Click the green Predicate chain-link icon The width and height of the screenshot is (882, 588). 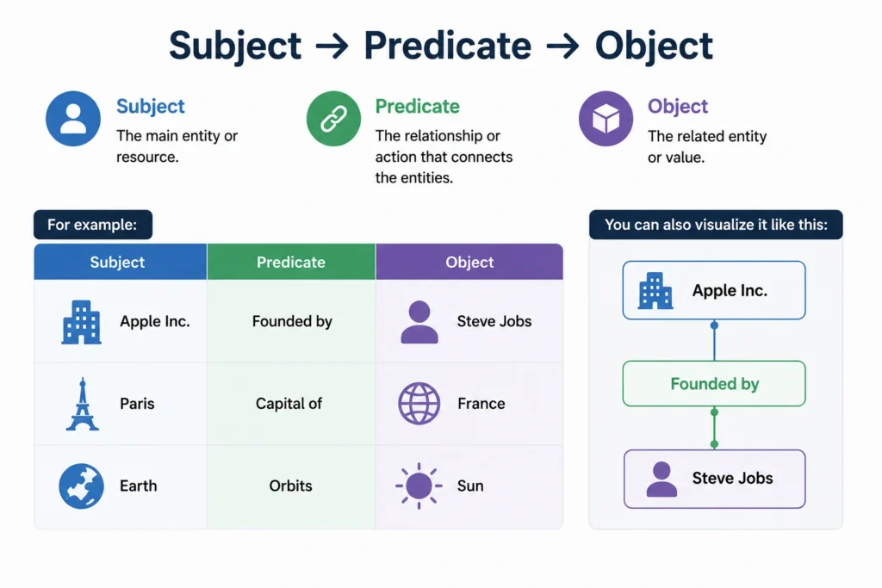[333, 119]
